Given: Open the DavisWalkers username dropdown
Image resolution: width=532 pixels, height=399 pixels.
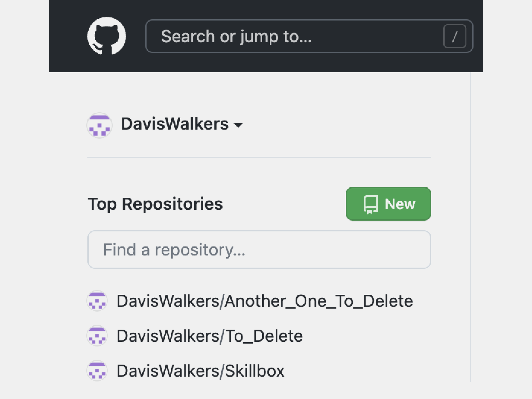Looking at the screenshot, I should click(175, 124).
